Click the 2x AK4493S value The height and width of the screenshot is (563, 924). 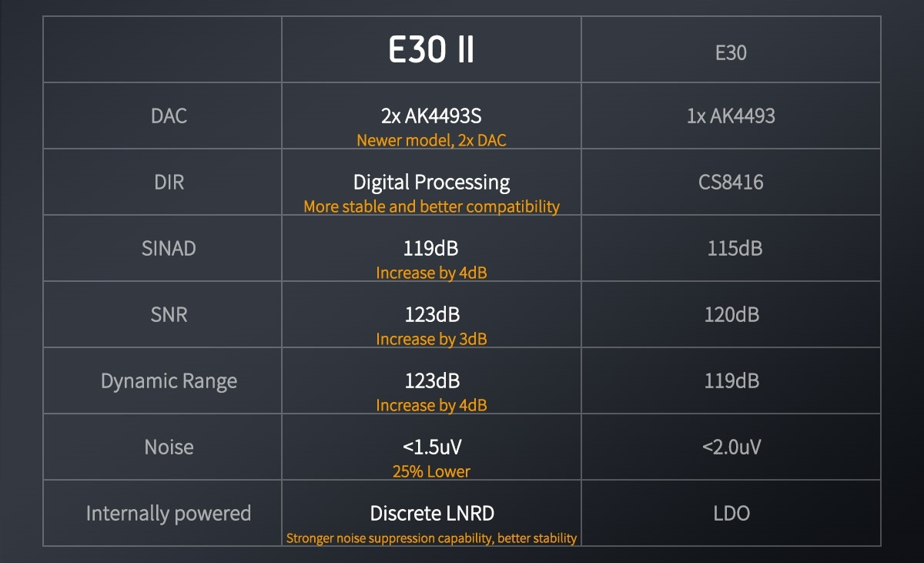[x=431, y=116]
